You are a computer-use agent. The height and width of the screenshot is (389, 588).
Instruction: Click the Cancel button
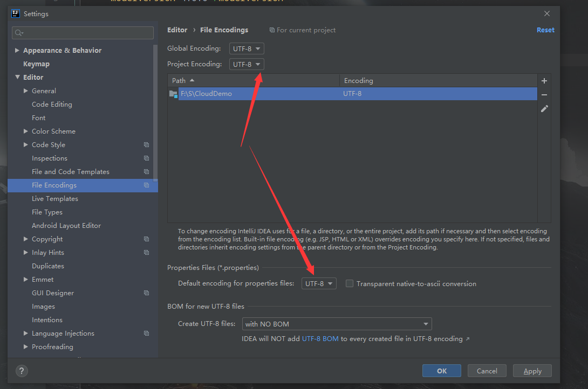click(487, 371)
